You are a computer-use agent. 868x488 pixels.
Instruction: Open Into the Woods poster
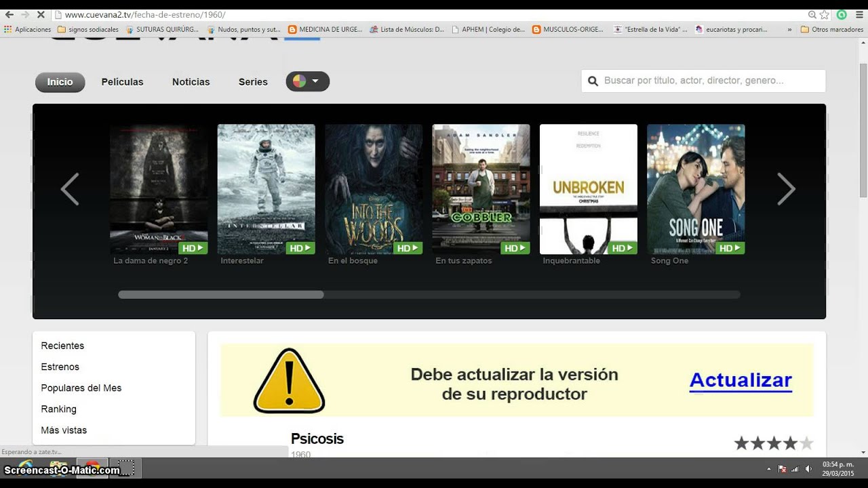point(374,189)
